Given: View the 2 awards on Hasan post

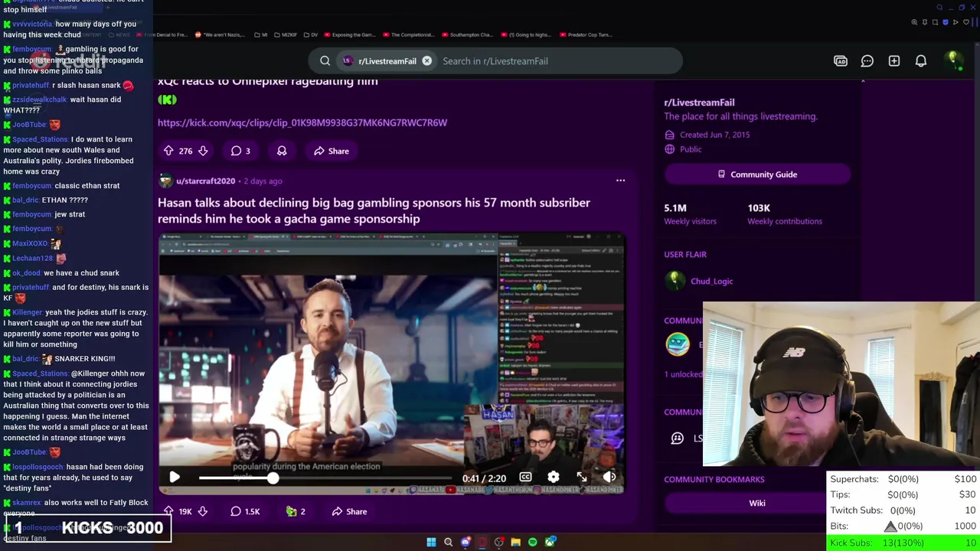Looking at the screenshot, I should (296, 511).
